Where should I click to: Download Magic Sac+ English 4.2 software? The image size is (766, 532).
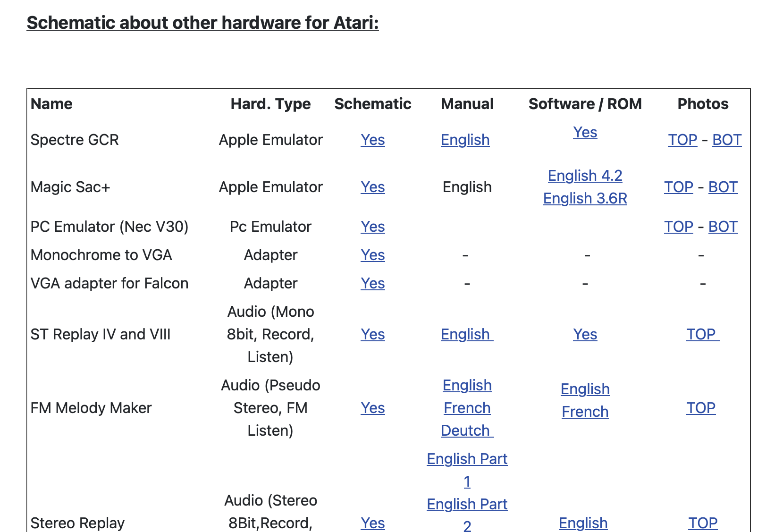coord(585,176)
